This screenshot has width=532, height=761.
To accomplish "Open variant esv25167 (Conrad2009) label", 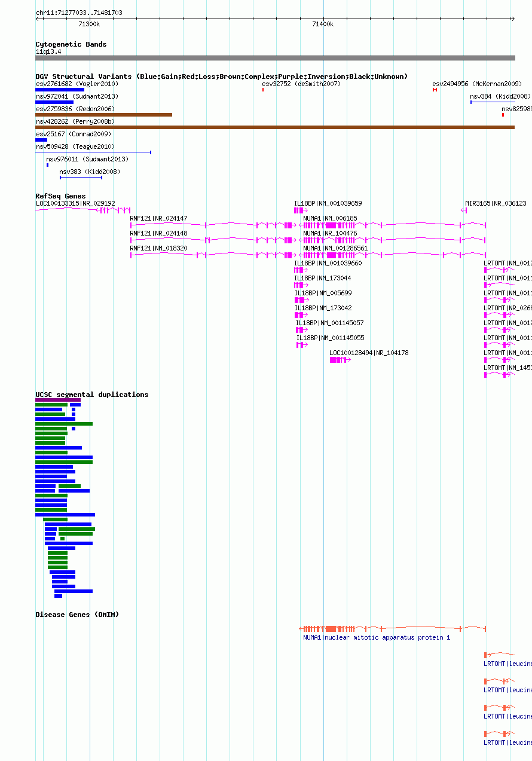I will pos(74,134).
